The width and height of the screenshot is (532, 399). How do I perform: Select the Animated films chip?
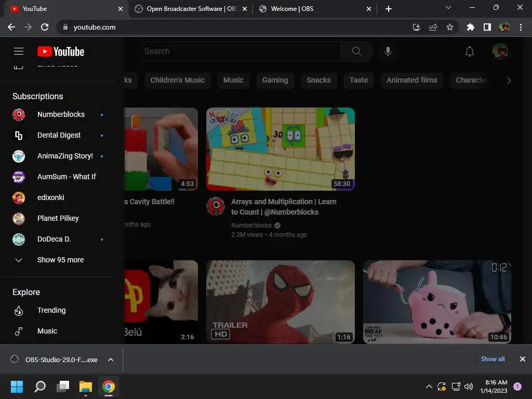pyautogui.click(x=412, y=80)
